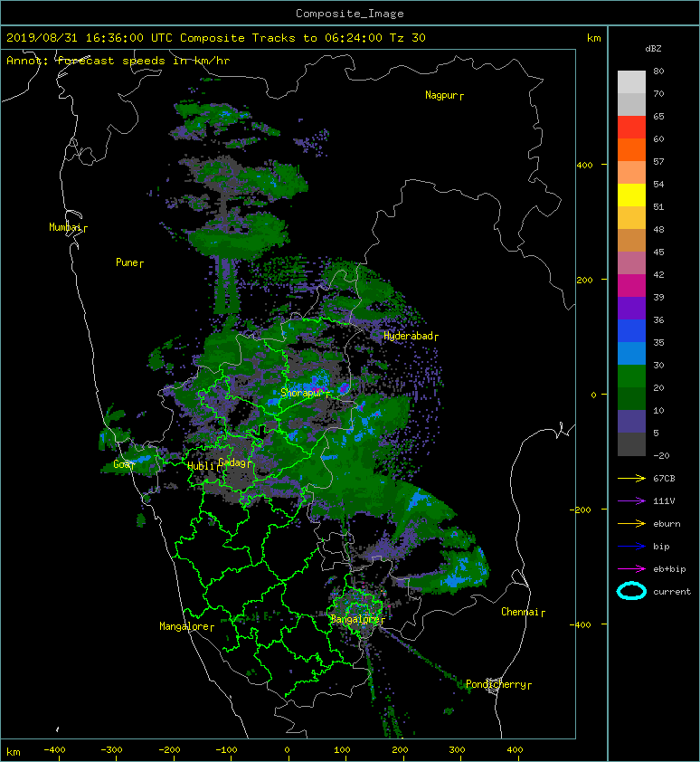
Task: Select the violet 36–39 dBZ swatch
Action: click(x=631, y=308)
